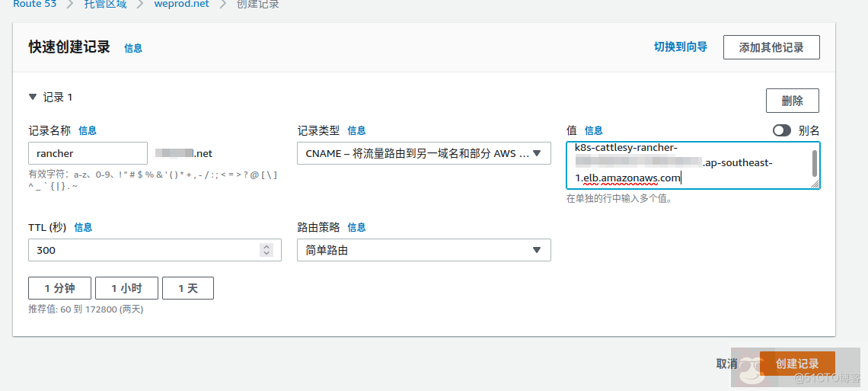The height and width of the screenshot is (391, 868).
Task: Click the 切换到向导 link
Action: tap(680, 47)
